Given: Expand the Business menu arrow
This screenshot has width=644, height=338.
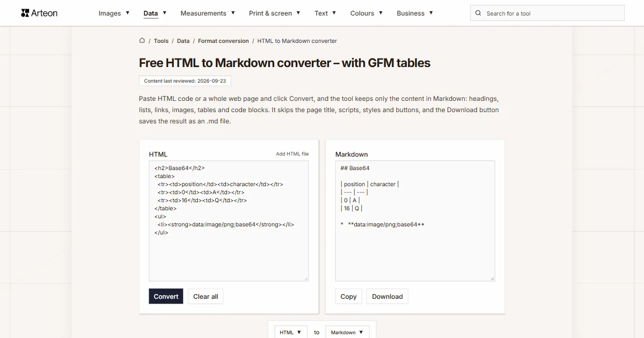Looking at the screenshot, I should click(431, 13).
